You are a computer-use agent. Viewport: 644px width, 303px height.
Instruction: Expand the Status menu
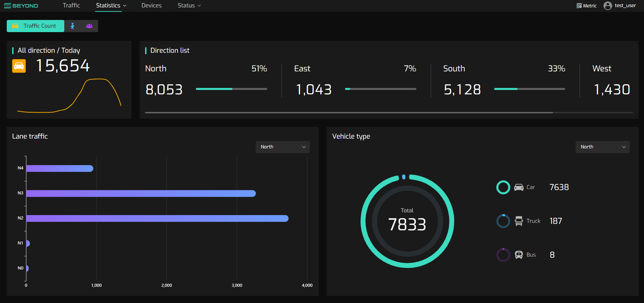(x=189, y=6)
